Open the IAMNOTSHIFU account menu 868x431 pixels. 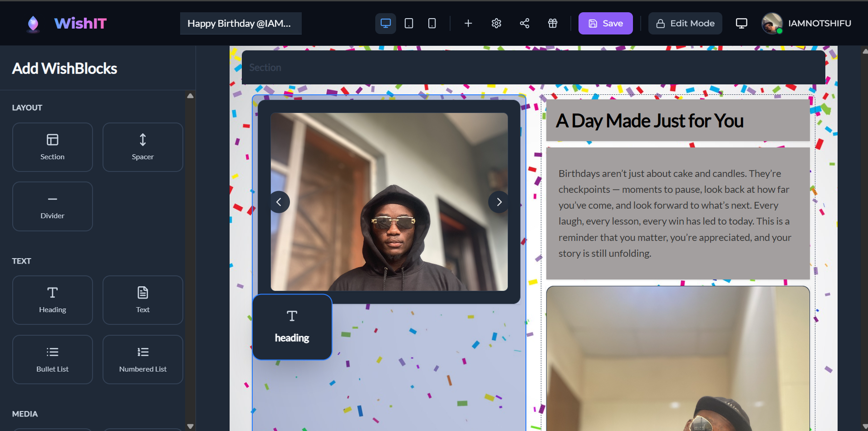pyautogui.click(x=808, y=23)
